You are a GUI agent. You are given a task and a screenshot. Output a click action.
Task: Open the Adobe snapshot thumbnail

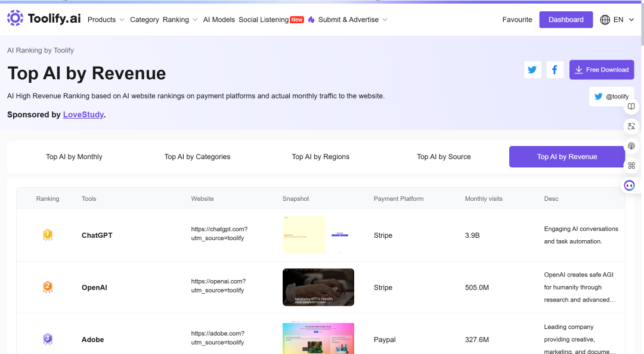[x=318, y=338]
